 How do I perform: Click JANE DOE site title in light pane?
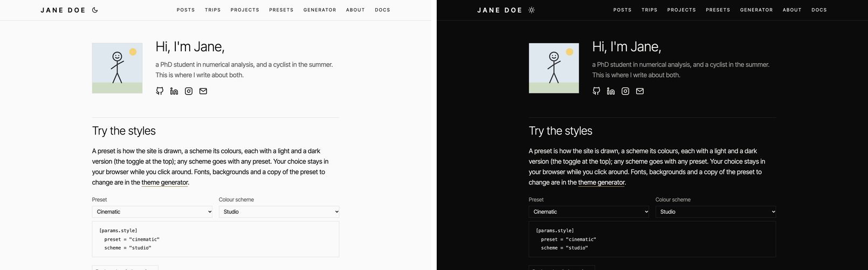click(x=63, y=10)
